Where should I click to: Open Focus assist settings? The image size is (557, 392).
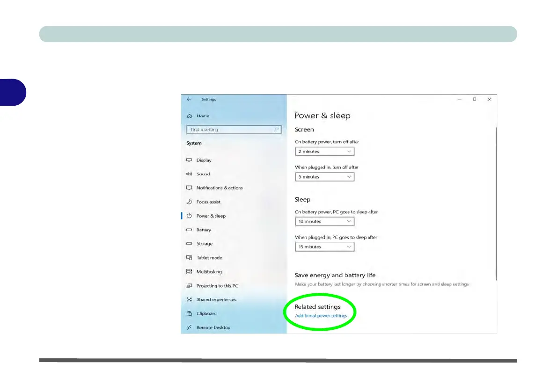click(x=208, y=202)
